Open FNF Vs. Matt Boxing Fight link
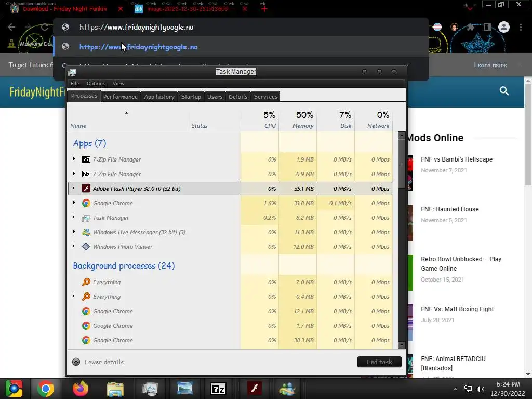Image resolution: width=532 pixels, height=399 pixels. [457, 309]
